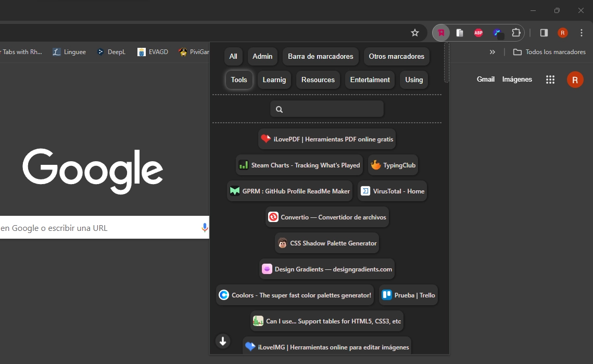Open iLoveIMG Herramientas online bookmark
This screenshot has height=364, width=593.
point(327,346)
